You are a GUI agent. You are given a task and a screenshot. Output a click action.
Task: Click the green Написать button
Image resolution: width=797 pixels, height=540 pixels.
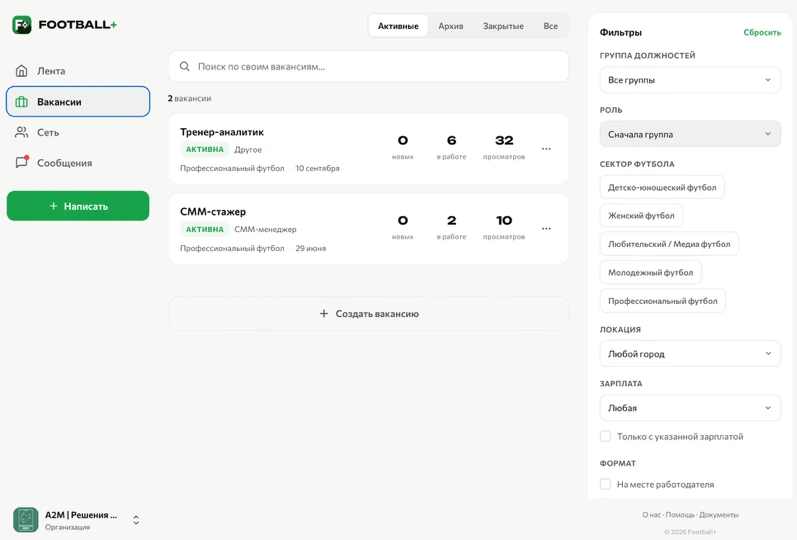78,206
